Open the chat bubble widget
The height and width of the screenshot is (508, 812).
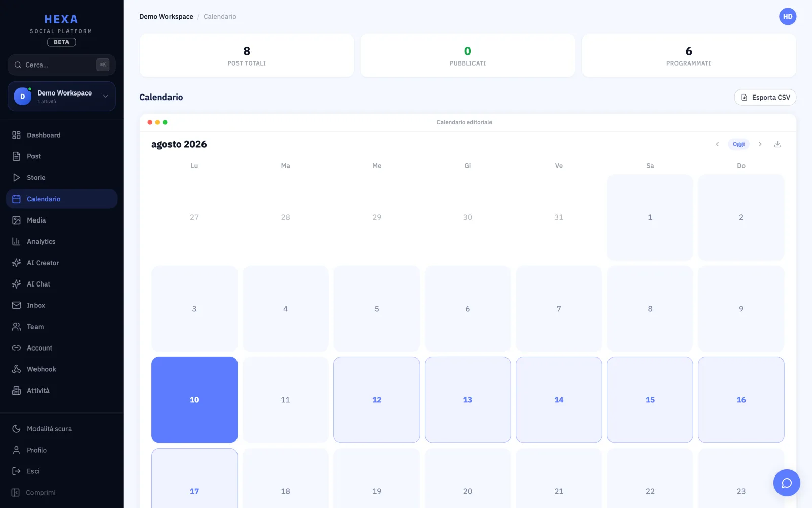[x=787, y=483]
